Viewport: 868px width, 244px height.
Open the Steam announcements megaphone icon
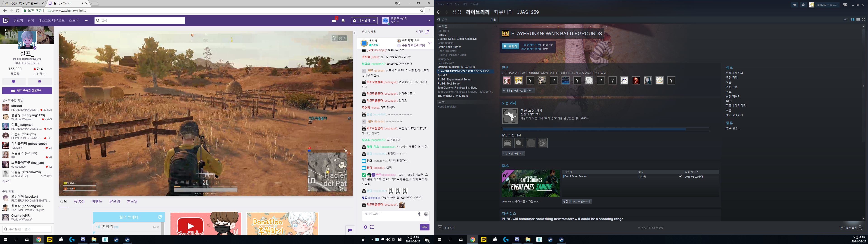click(x=795, y=5)
